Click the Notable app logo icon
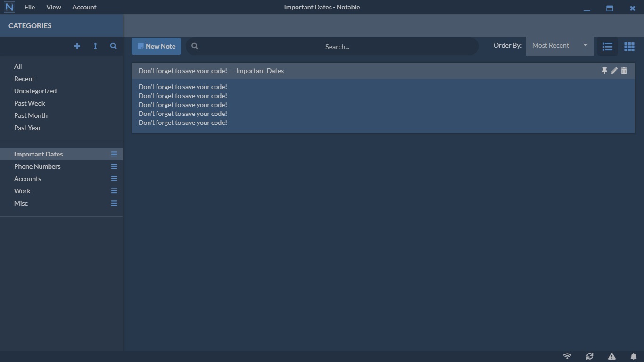The height and width of the screenshot is (362, 644). click(x=9, y=7)
